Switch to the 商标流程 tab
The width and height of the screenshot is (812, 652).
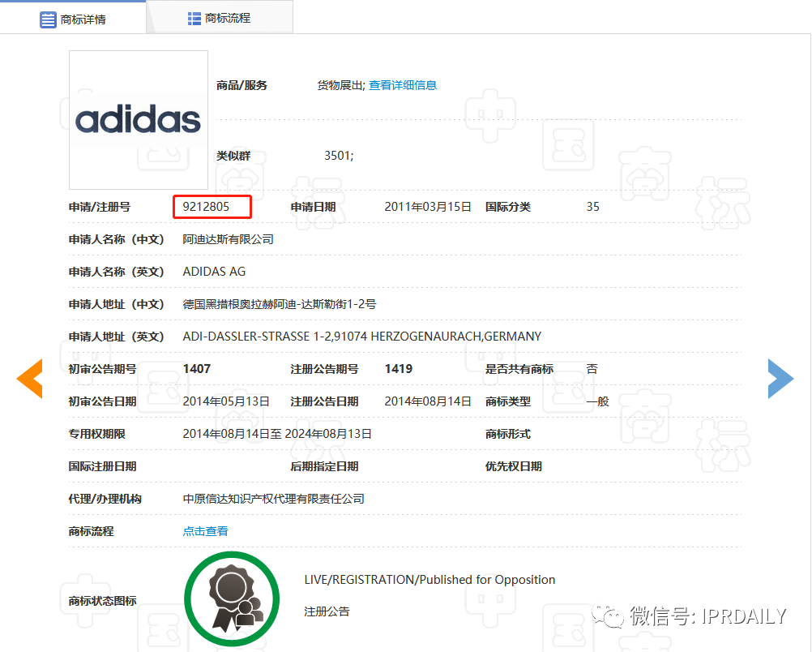[x=227, y=17]
